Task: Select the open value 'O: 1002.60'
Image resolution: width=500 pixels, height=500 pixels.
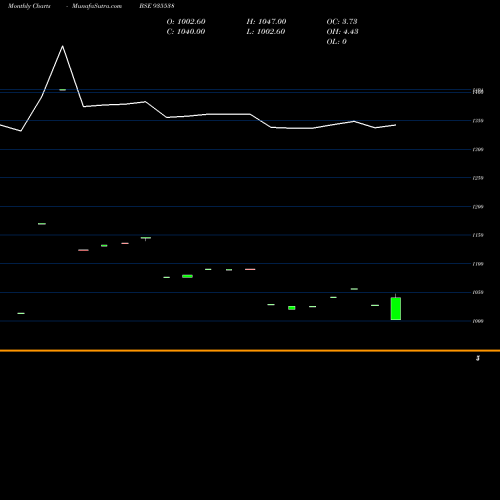Action: pos(186,22)
